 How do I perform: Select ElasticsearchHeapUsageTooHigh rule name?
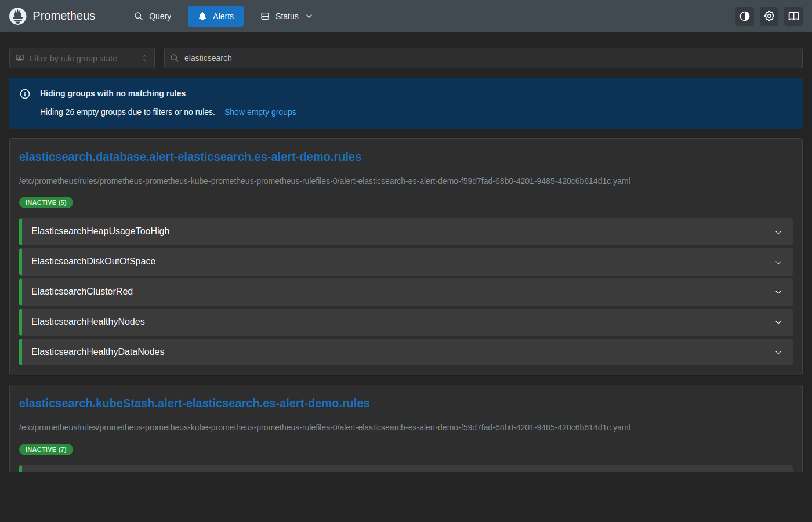point(100,231)
